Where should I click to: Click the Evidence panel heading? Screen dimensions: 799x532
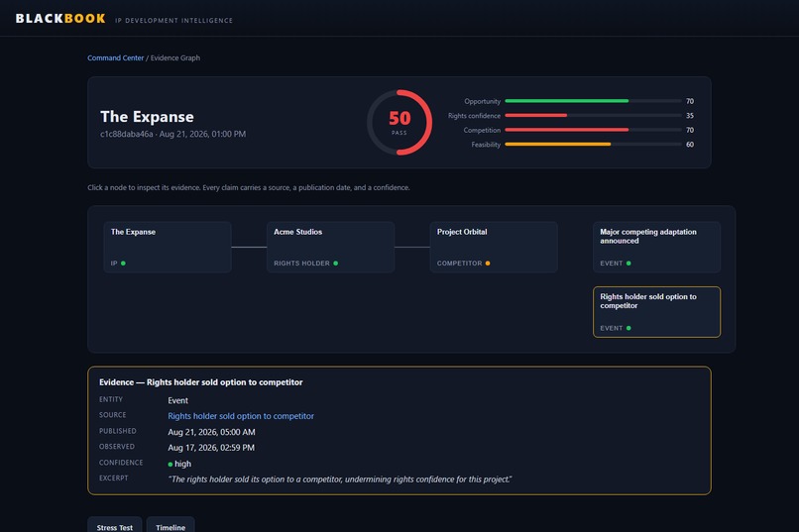click(201, 382)
